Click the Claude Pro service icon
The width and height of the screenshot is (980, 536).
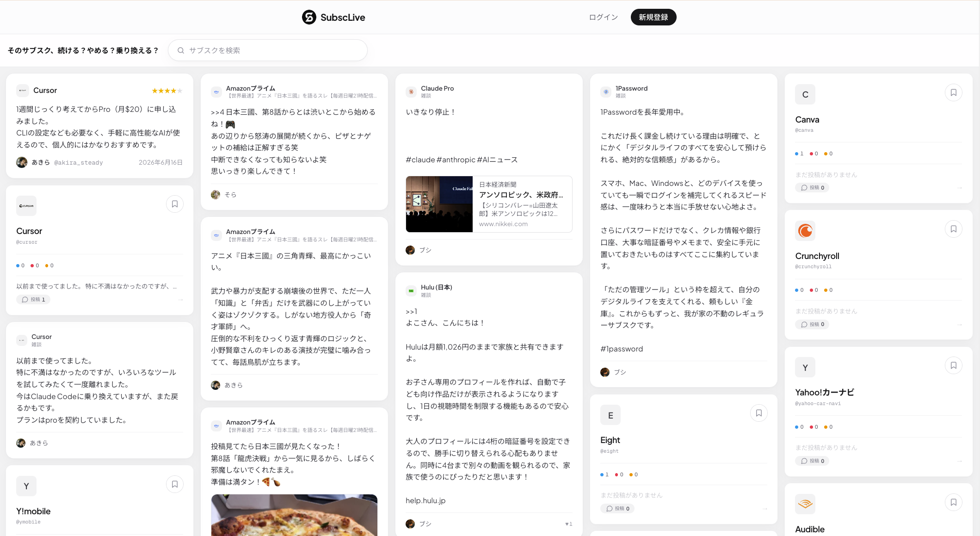tap(411, 92)
